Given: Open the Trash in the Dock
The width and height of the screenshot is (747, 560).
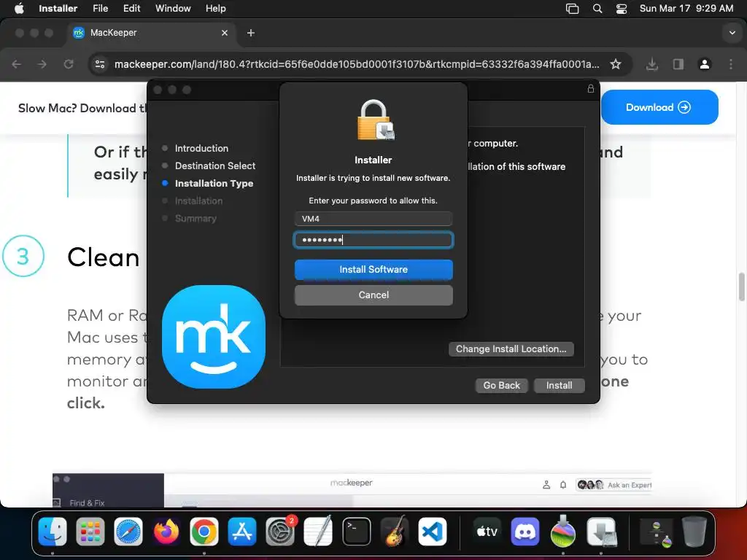Looking at the screenshot, I should point(694,532).
